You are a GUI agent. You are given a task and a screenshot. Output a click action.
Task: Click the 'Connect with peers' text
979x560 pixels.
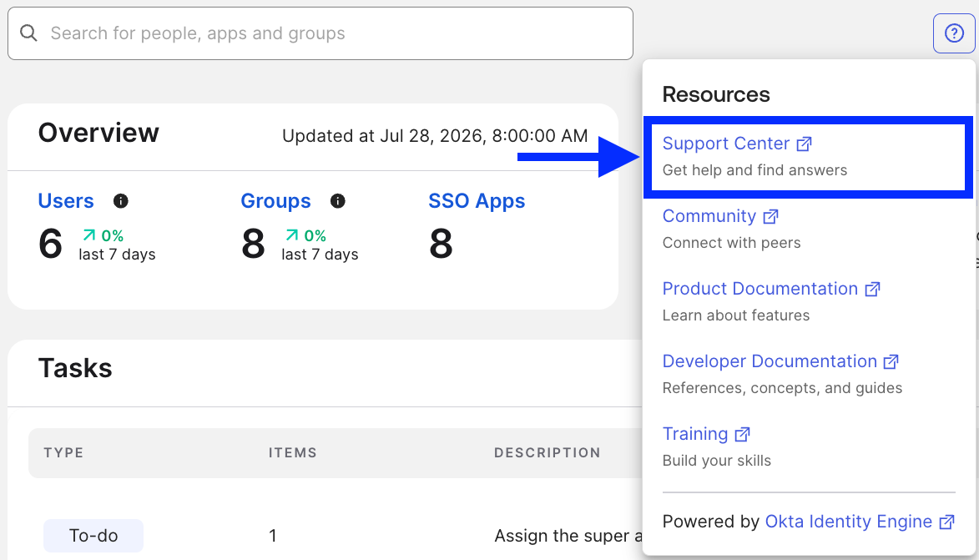pyautogui.click(x=731, y=243)
